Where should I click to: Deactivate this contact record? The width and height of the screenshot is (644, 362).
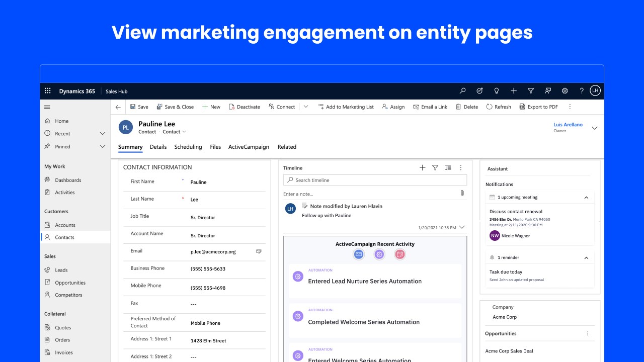point(245,107)
